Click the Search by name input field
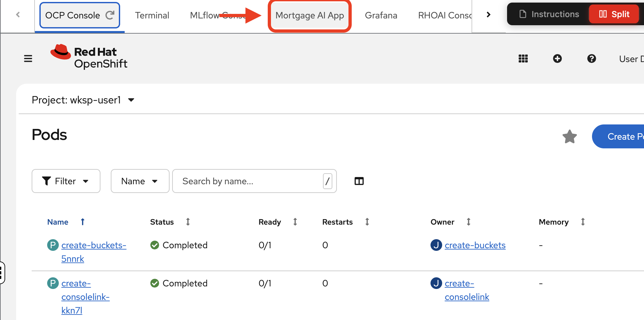Screen dimensions: 644x320 (x=254, y=181)
